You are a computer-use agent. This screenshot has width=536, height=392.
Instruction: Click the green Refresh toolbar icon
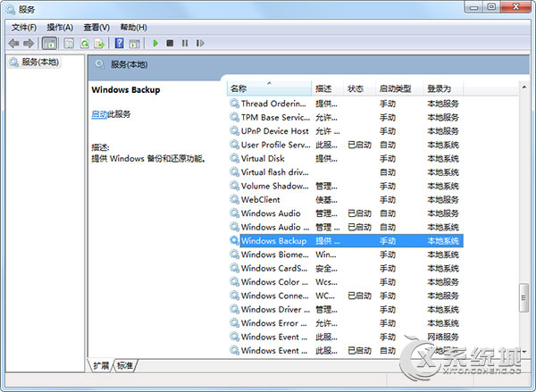(85, 44)
